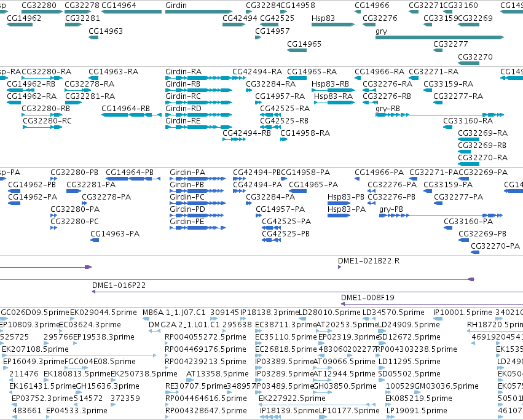Select transcript CG14958-RA

pos(305,133)
